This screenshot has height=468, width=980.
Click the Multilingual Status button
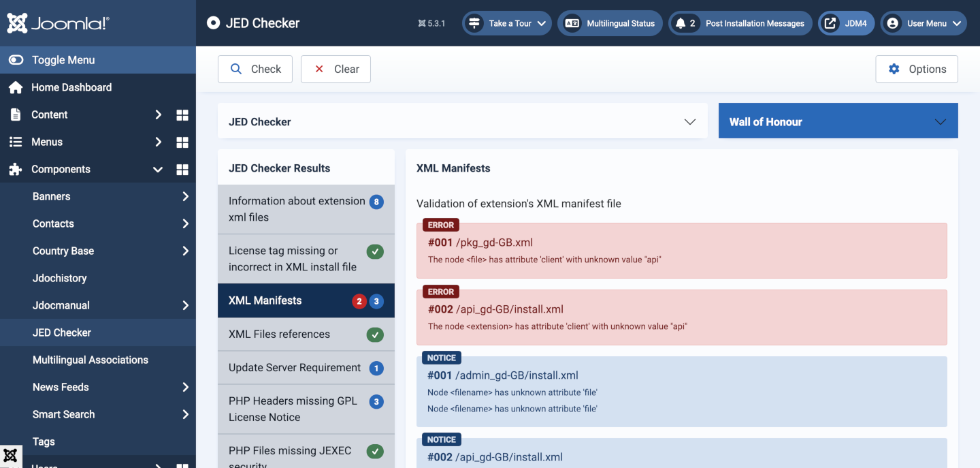point(610,23)
